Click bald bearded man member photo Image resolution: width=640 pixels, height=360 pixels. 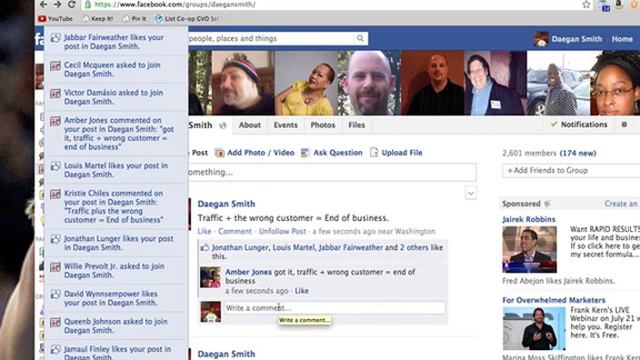pos(369,83)
